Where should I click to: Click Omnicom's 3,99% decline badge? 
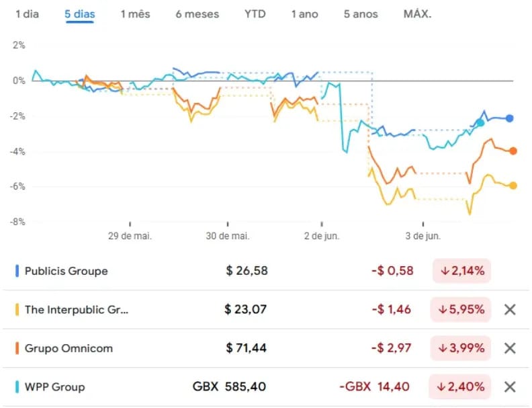461,348
